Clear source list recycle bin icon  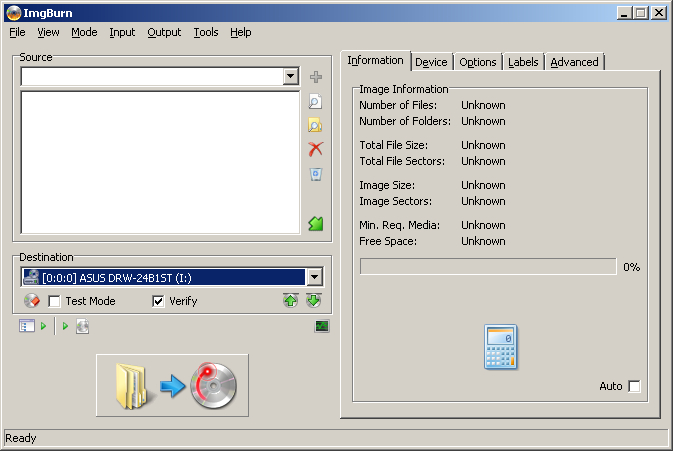click(x=316, y=174)
